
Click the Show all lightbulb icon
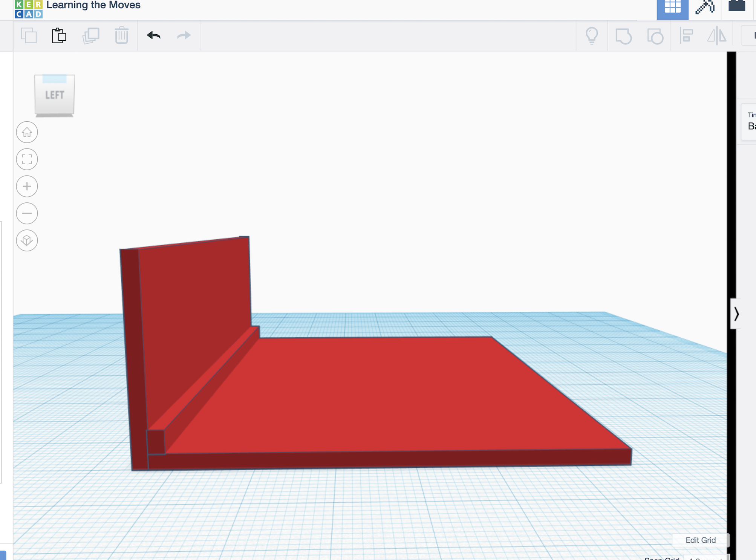[592, 36]
